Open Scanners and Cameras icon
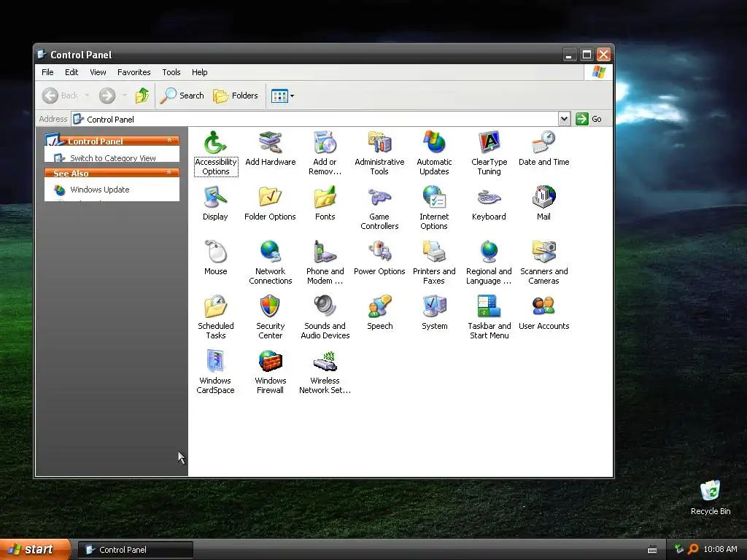Screen dimensions: 747x560 click(x=543, y=252)
